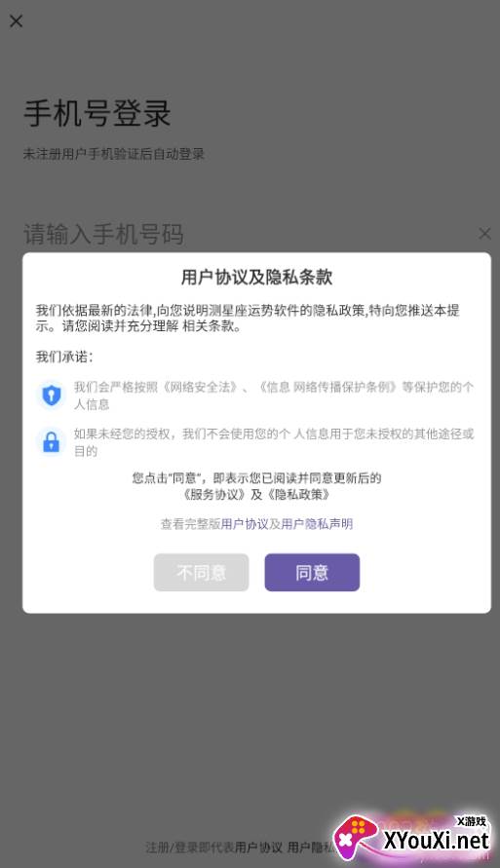This screenshot has height=868, width=500.
Task: Open 用户协议 link at page bottom
Action: click(258, 848)
